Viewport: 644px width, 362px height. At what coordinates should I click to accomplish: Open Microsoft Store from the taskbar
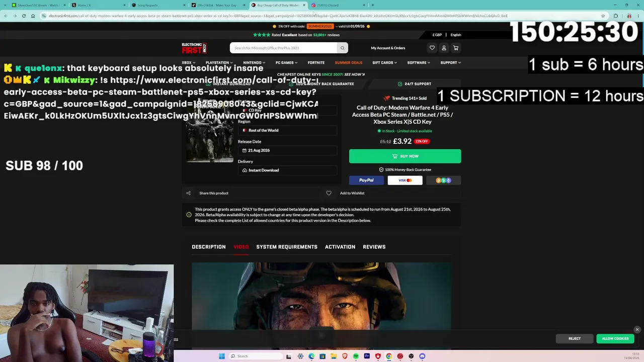click(323, 356)
